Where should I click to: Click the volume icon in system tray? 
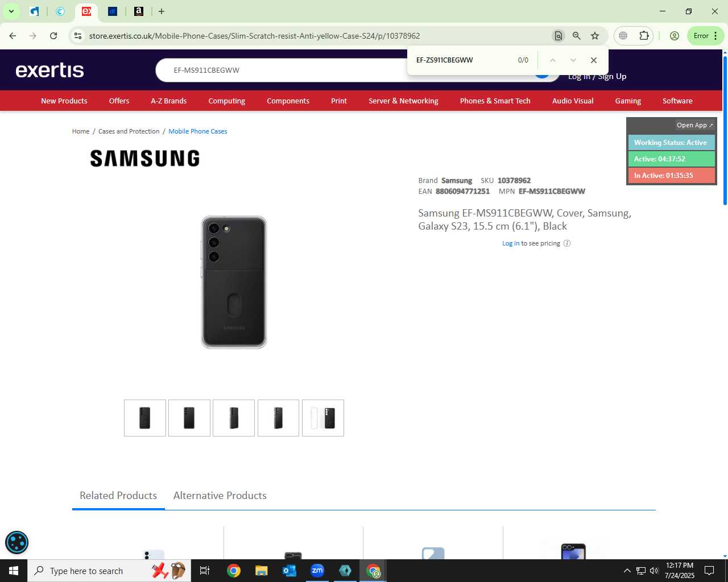pos(654,571)
